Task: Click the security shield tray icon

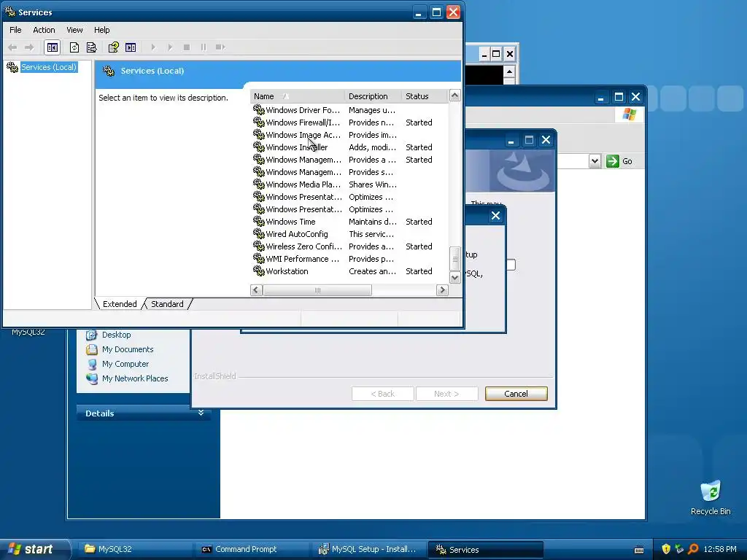Action: click(x=666, y=549)
